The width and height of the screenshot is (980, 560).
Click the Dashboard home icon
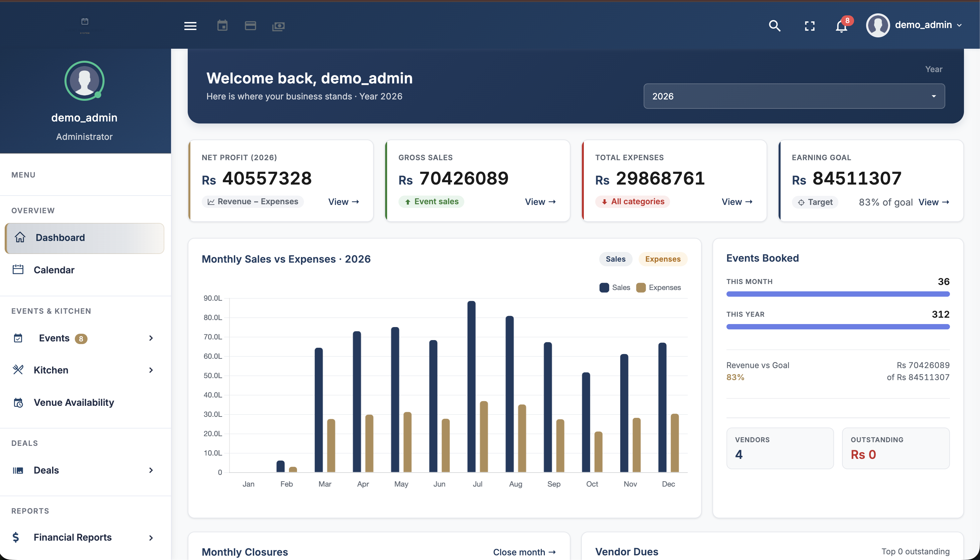tap(20, 237)
